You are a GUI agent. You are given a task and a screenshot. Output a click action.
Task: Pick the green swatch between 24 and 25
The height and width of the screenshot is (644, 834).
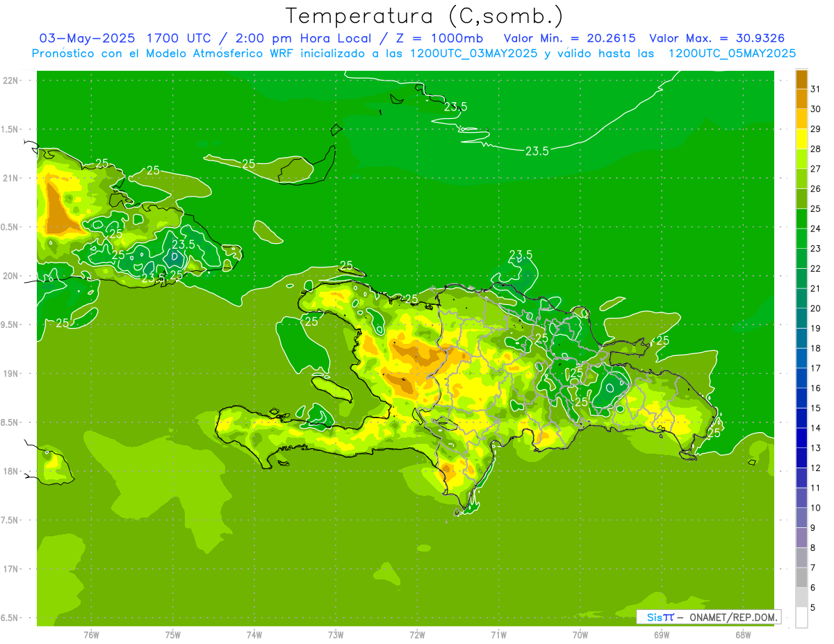(x=801, y=219)
